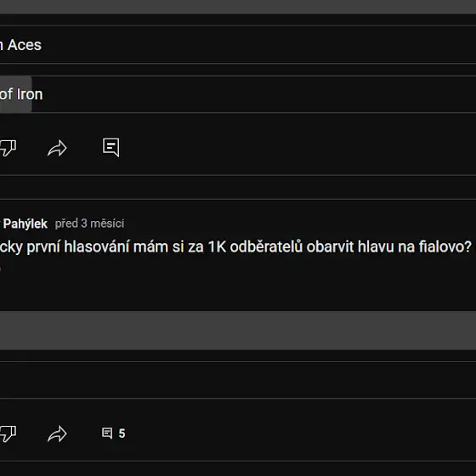Select the gray poll option at the very top
Screen dimensions: 476x476
238,7
